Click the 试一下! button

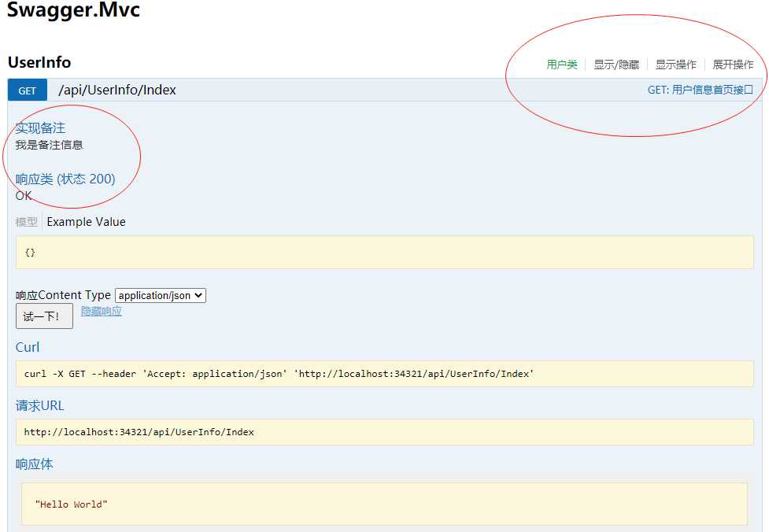tap(44, 316)
